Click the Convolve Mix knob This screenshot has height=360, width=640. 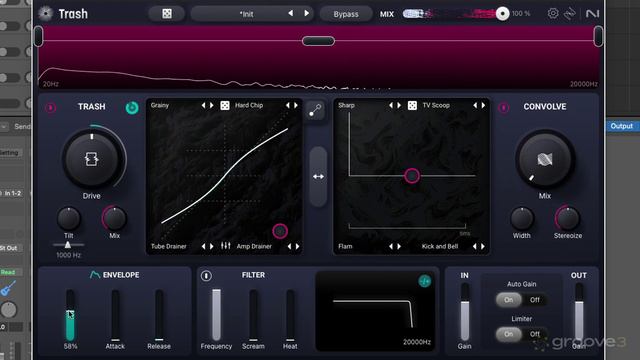(x=545, y=159)
